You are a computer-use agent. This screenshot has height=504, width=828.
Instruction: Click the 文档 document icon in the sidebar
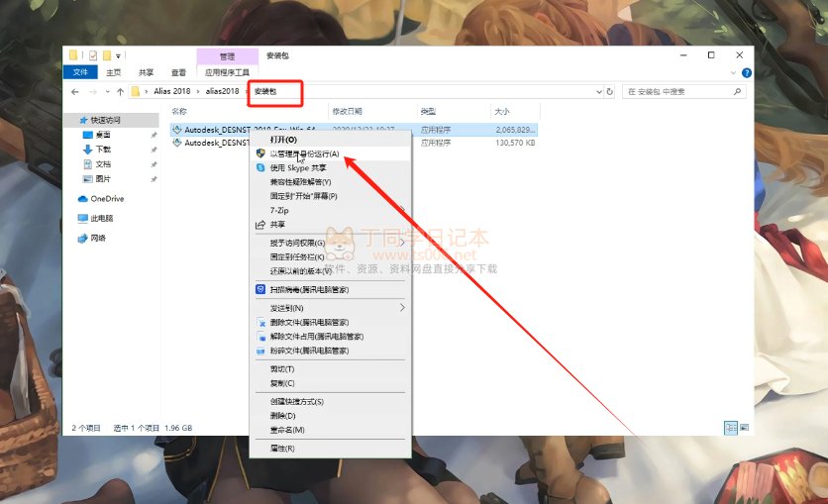coord(88,164)
